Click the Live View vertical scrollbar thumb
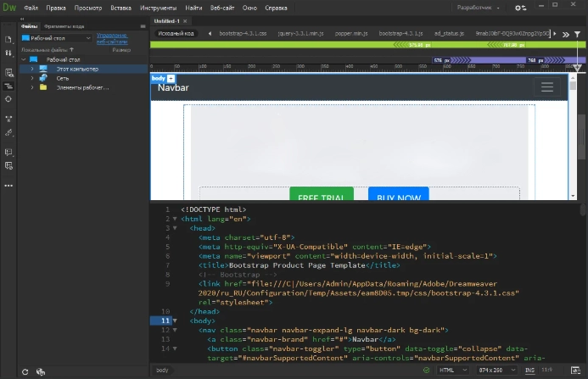The height and width of the screenshot is (379, 588). (x=573, y=86)
